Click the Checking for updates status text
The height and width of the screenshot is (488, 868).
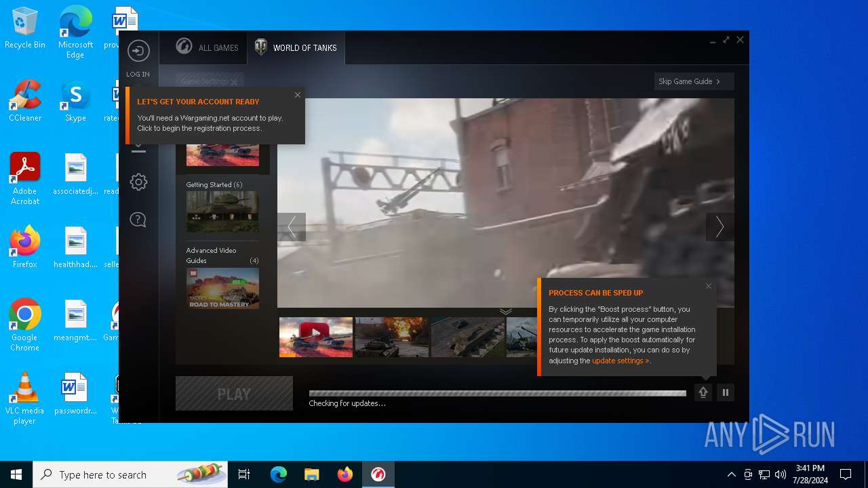(x=347, y=403)
